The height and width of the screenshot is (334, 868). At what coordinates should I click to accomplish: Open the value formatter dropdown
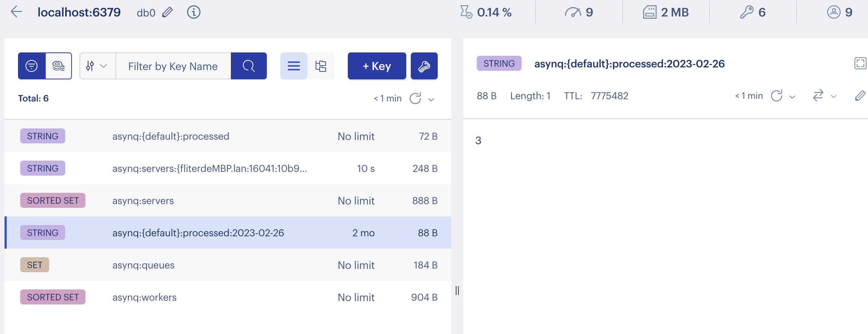(x=824, y=96)
